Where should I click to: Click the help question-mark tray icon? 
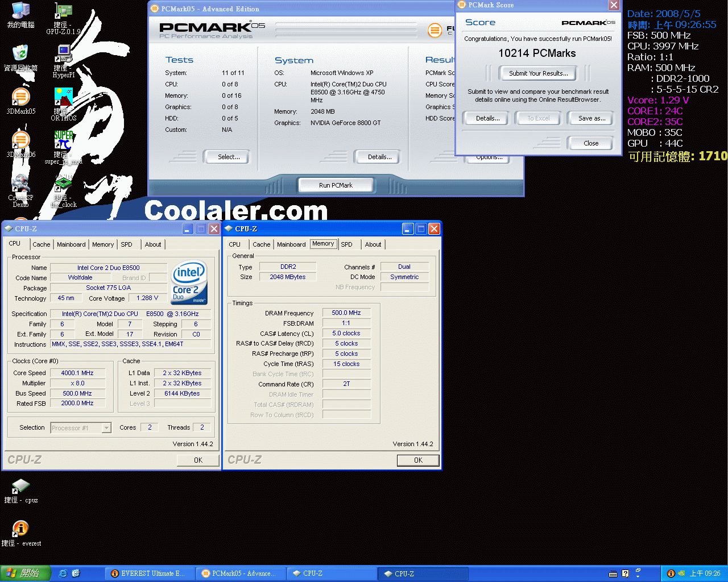(625, 573)
